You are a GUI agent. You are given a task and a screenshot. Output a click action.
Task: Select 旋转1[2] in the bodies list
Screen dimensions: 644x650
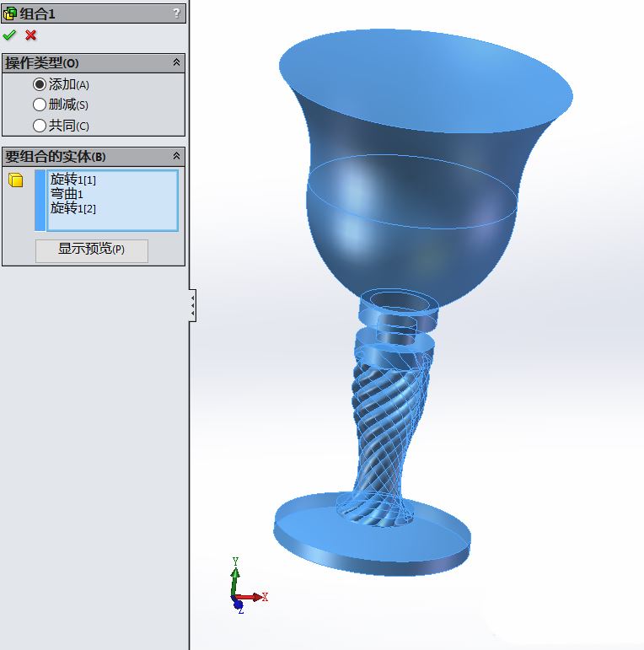[73, 208]
